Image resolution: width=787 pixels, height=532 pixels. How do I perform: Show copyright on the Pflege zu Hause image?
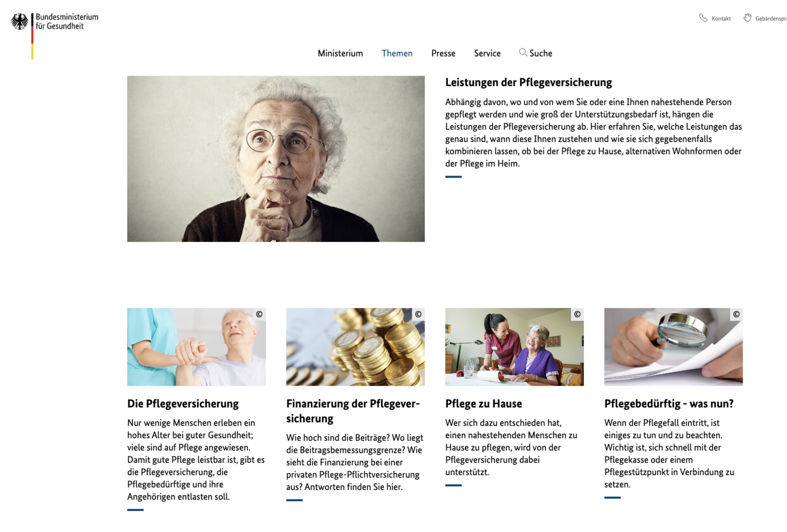577,314
